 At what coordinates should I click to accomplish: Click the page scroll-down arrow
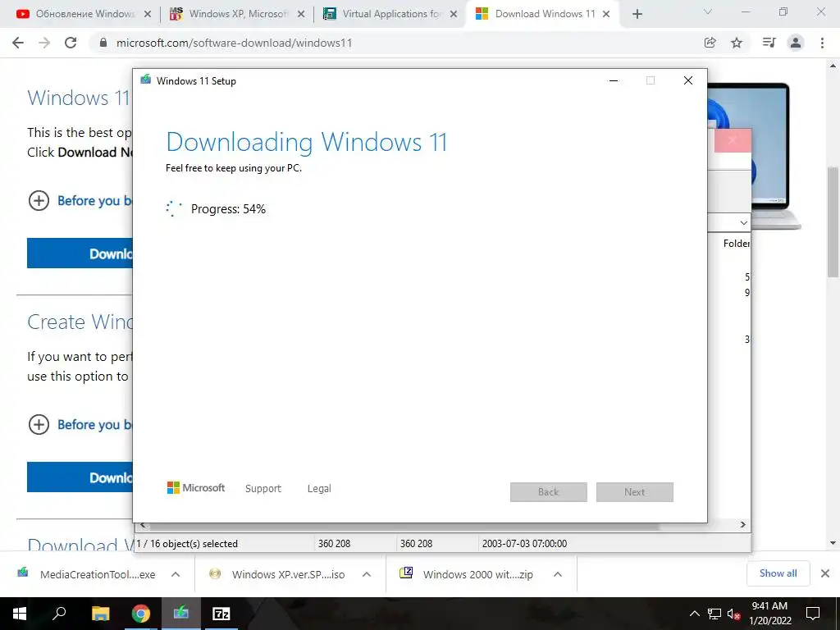[833, 543]
